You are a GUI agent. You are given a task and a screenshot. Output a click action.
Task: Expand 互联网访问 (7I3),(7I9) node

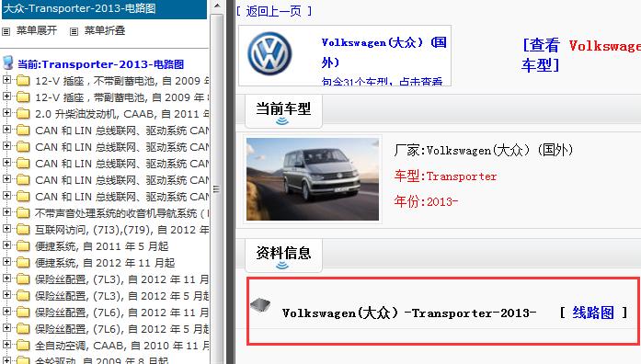click(x=6, y=229)
